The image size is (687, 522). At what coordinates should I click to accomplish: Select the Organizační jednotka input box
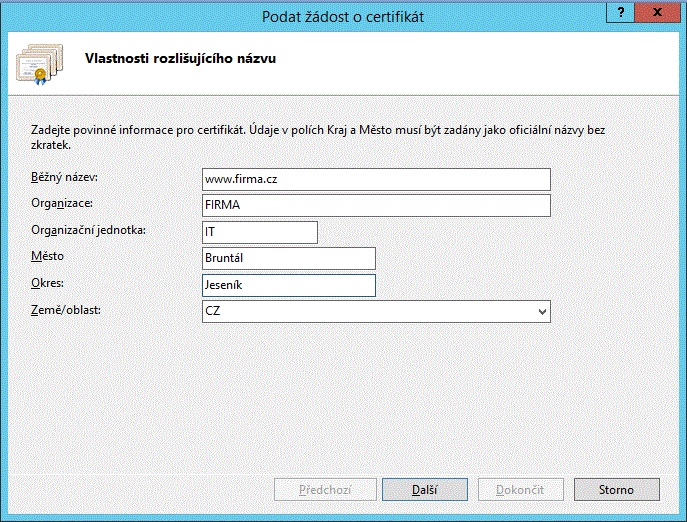pos(259,232)
